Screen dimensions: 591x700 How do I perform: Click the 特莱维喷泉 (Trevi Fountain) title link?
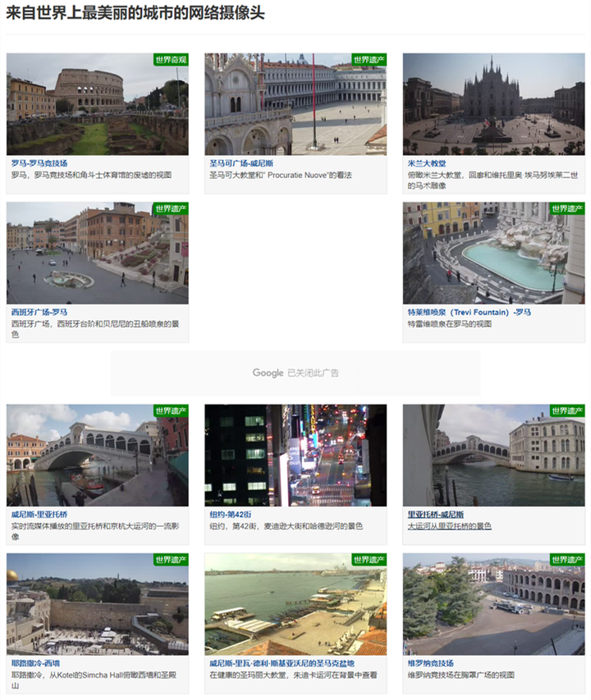point(470,313)
